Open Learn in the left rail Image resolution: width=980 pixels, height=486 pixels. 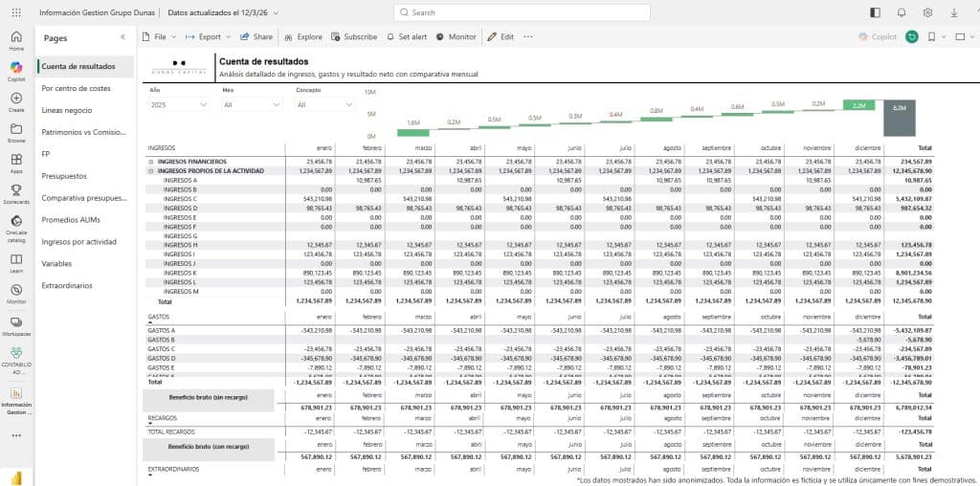[x=16, y=263]
